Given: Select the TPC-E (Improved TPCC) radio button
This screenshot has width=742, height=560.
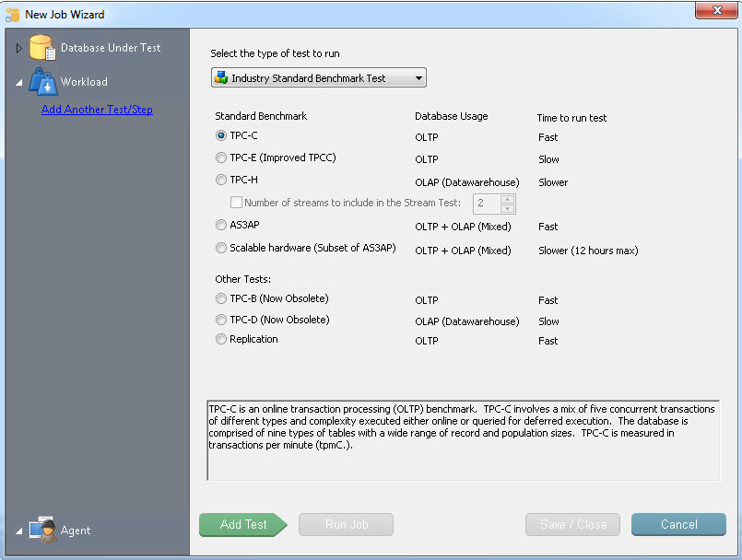Looking at the screenshot, I should pos(221,158).
